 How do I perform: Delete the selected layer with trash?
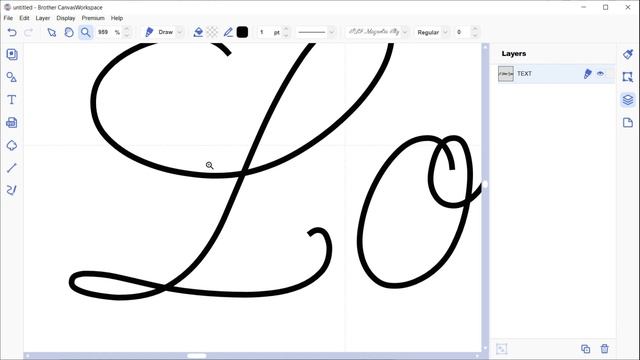tap(604, 349)
